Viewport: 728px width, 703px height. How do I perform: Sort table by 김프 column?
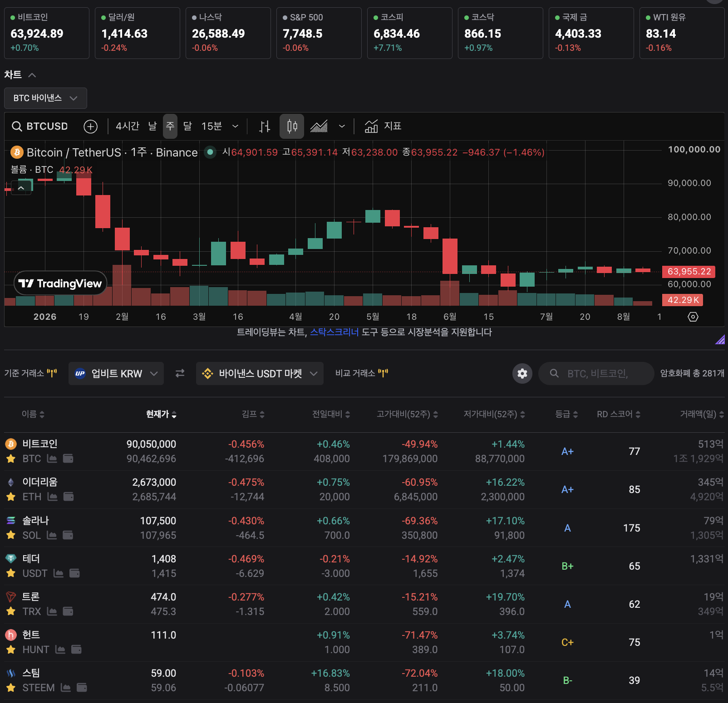[253, 414]
